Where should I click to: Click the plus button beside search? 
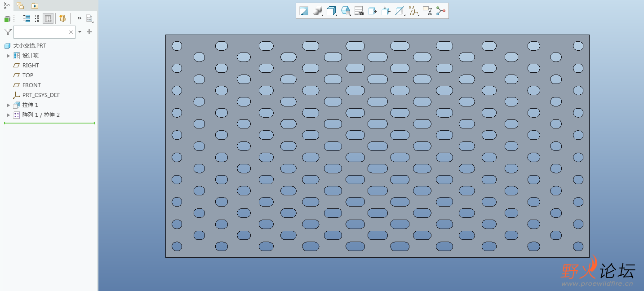(89, 32)
